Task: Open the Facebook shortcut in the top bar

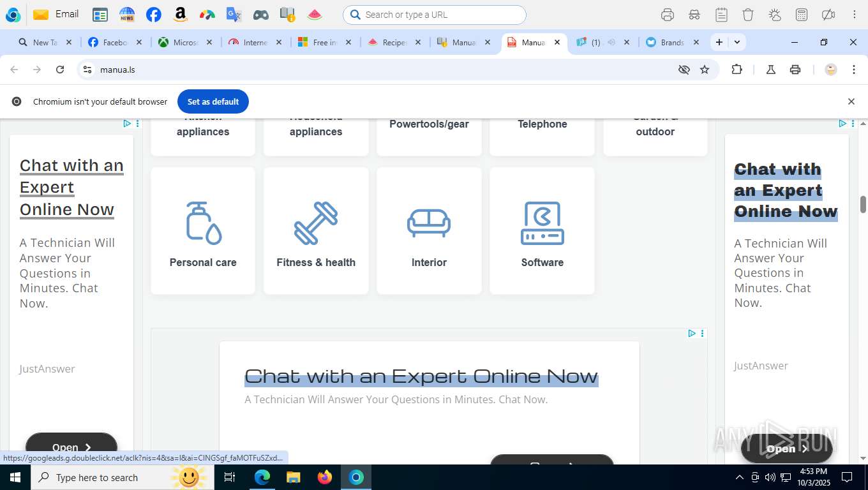Action: [x=154, y=15]
